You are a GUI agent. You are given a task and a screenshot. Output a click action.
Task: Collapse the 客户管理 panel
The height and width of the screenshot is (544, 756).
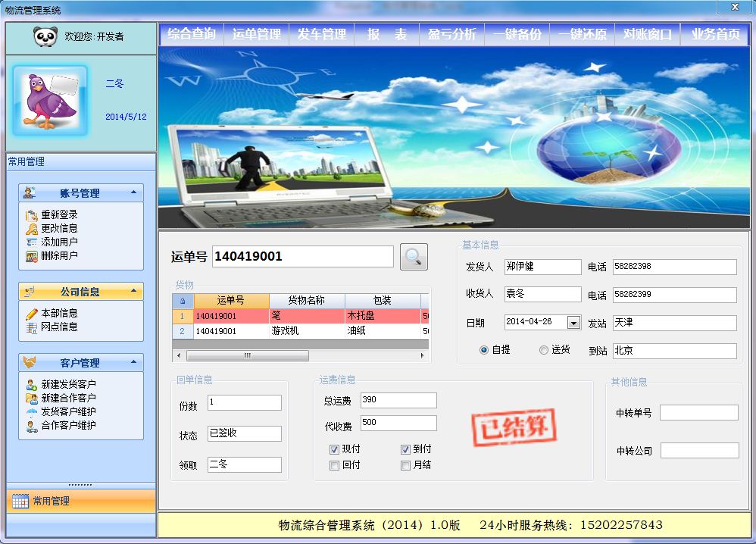tap(133, 362)
